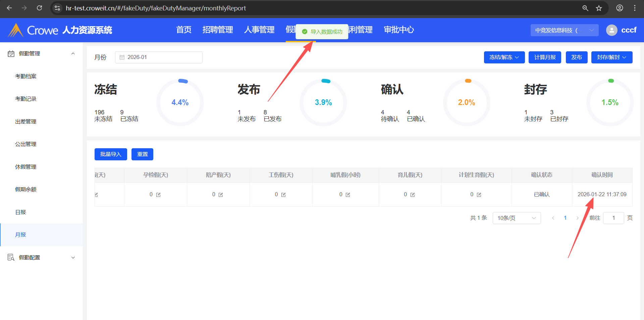The width and height of the screenshot is (644, 320).
Task: Click the 计算月报 button
Action: pos(545,57)
